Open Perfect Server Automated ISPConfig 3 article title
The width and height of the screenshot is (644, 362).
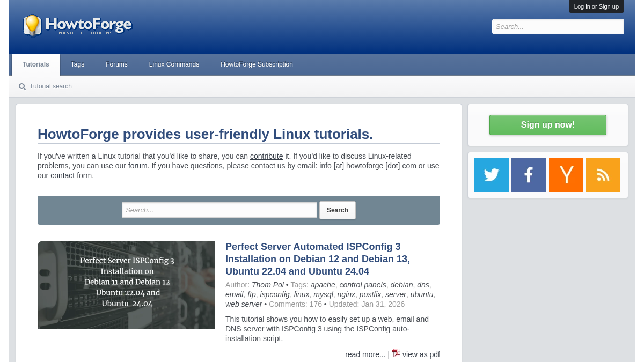tap(318, 259)
